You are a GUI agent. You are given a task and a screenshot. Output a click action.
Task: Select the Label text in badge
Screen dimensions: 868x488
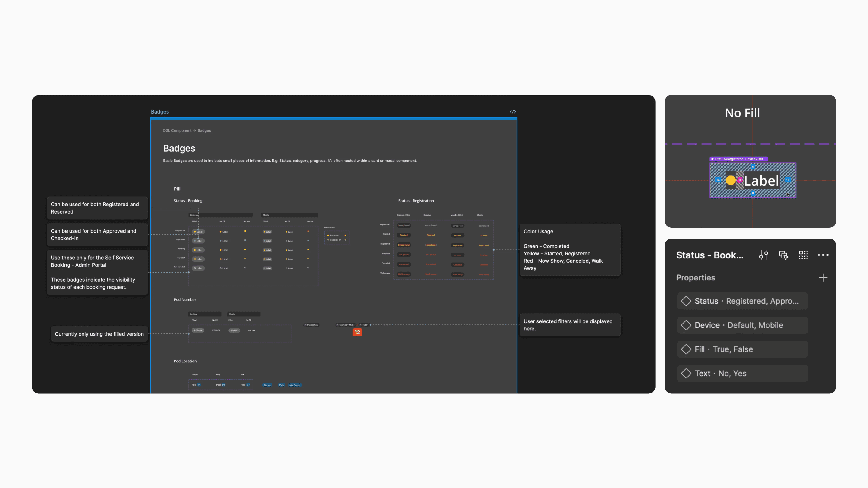point(761,181)
